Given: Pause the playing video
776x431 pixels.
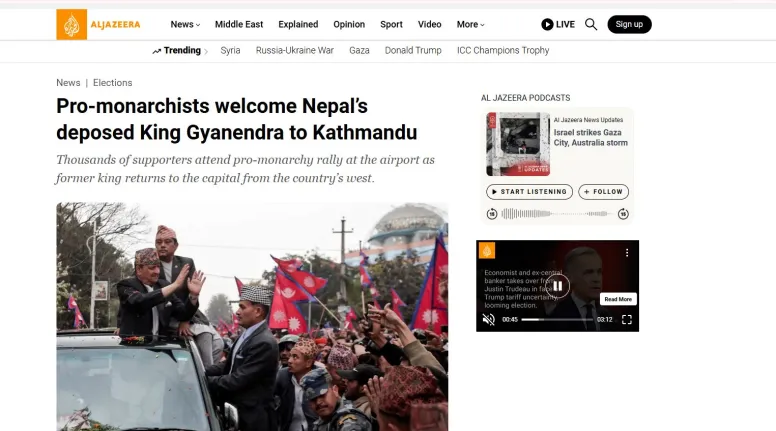Looking at the screenshot, I should click(557, 286).
